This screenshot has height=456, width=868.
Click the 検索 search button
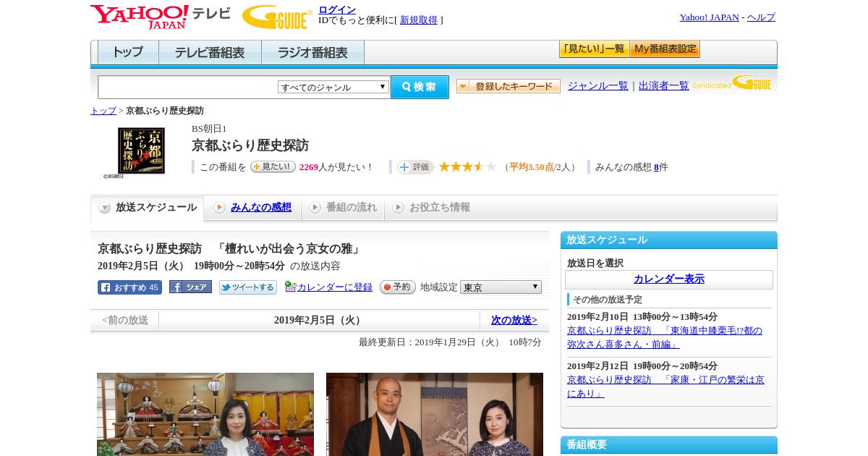420,87
